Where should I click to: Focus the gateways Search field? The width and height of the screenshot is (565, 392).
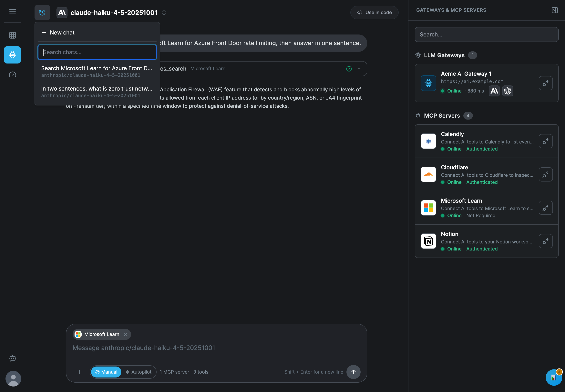click(x=486, y=35)
